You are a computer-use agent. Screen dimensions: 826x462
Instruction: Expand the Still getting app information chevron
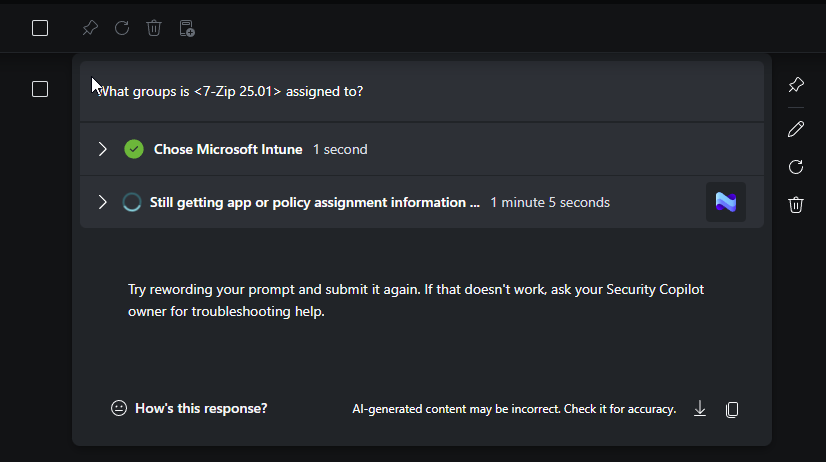[102, 202]
